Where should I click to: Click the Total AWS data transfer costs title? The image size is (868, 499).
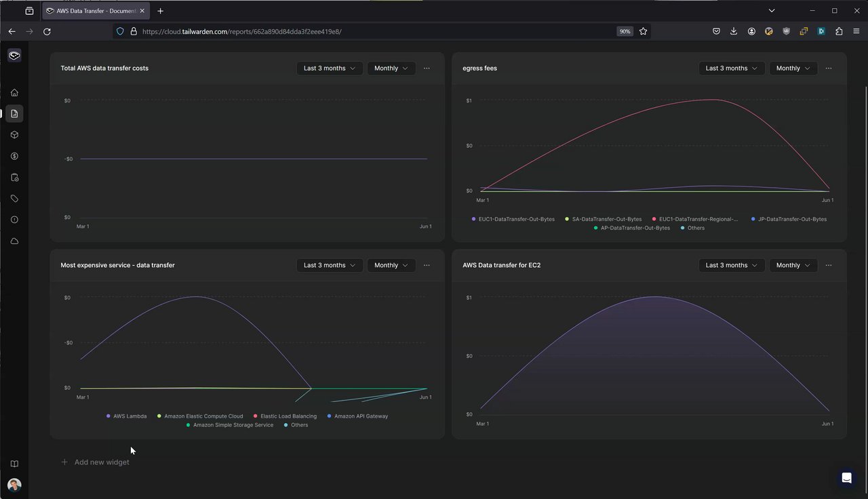[104, 68]
